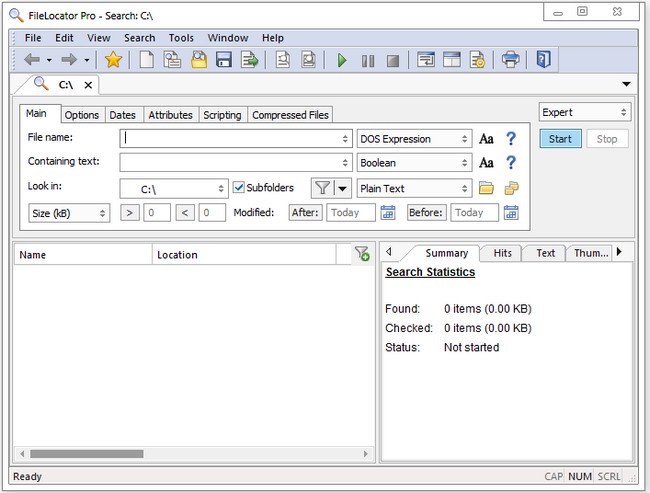650x493 pixels.
Task: Print results with printer icon
Action: pyautogui.click(x=511, y=60)
